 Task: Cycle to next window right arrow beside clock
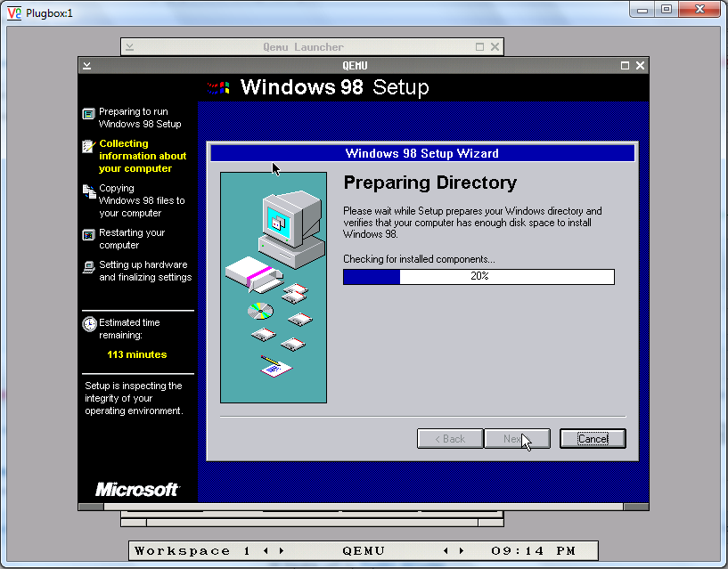tap(462, 551)
